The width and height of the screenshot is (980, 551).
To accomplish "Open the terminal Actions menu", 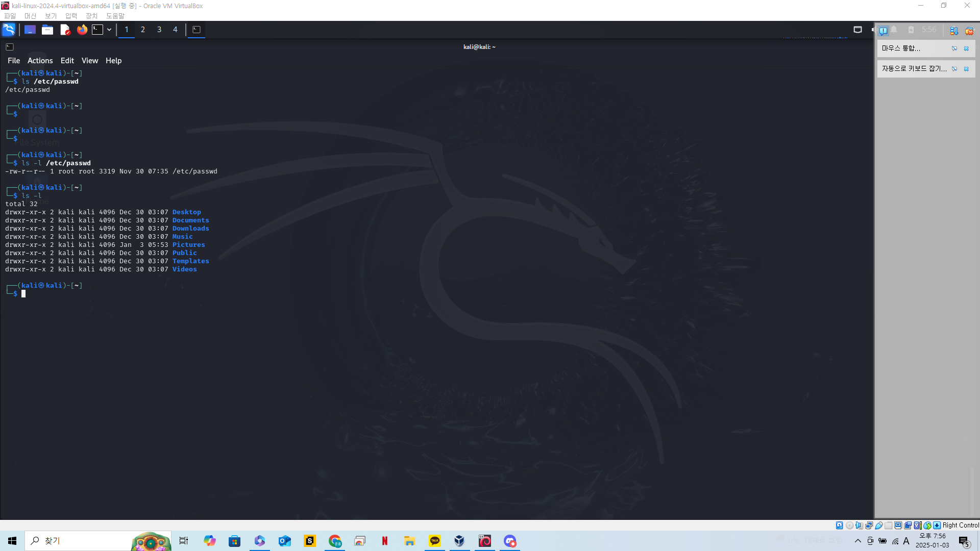I will tap(40, 60).
